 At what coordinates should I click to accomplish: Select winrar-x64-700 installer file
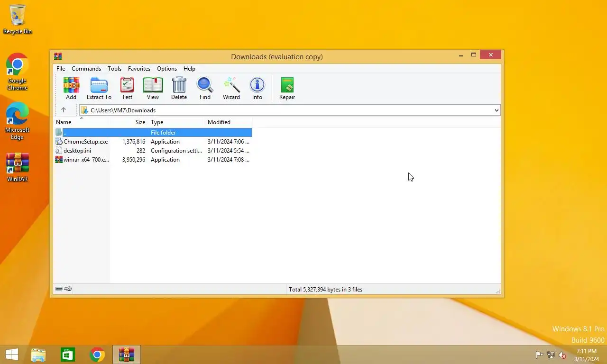coord(86,159)
